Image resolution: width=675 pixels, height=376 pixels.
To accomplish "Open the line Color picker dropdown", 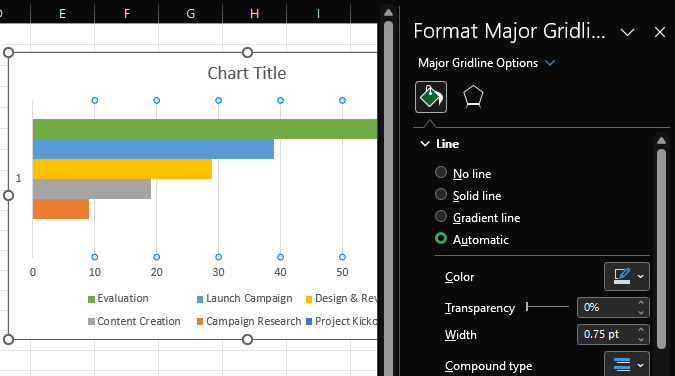I will click(627, 277).
